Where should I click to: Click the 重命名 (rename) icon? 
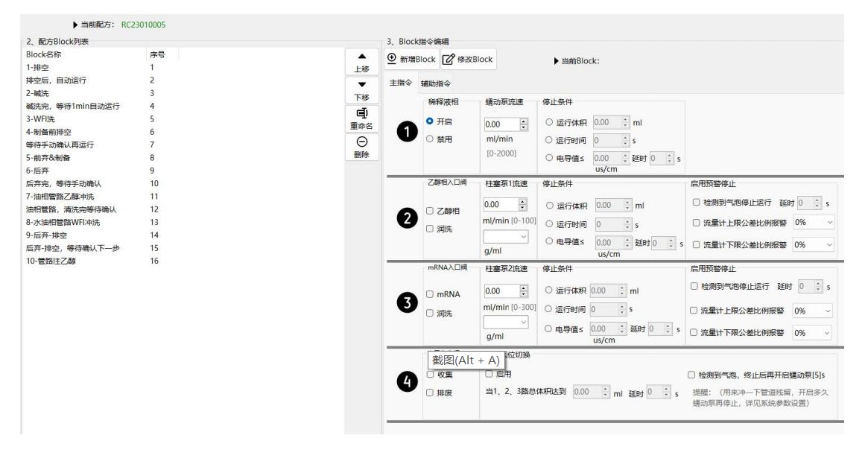(362, 113)
